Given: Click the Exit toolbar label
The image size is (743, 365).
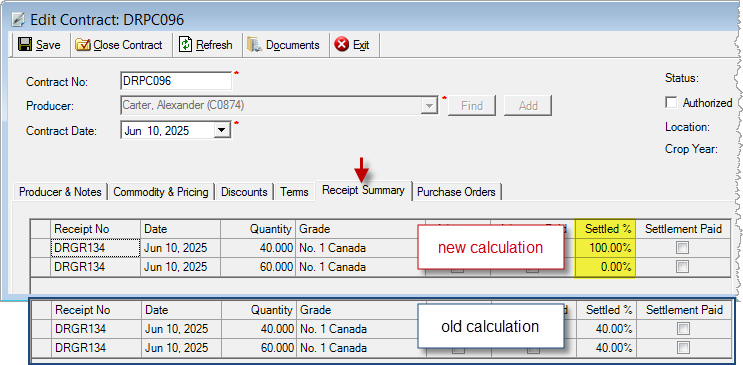Looking at the screenshot, I should (x=361, y=45).
